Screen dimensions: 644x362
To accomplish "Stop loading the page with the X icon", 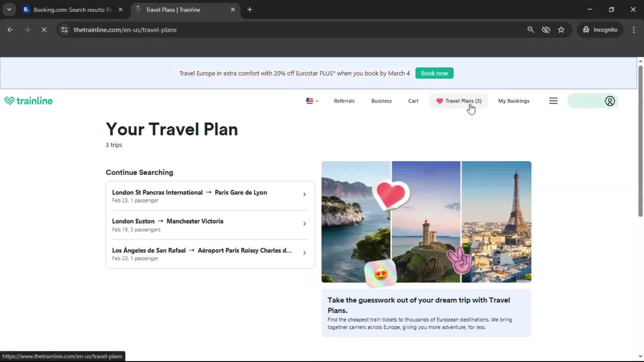I will point(44,29).
